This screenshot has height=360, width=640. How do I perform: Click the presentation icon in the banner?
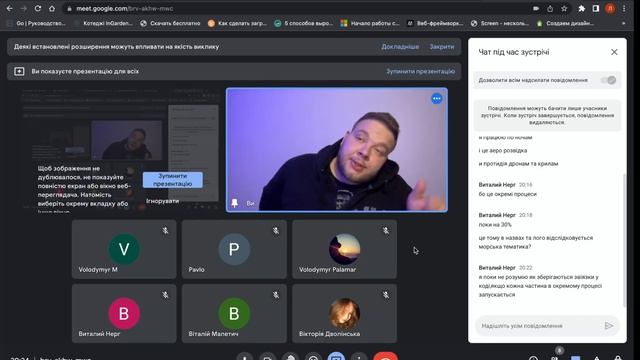pos(19,71)
